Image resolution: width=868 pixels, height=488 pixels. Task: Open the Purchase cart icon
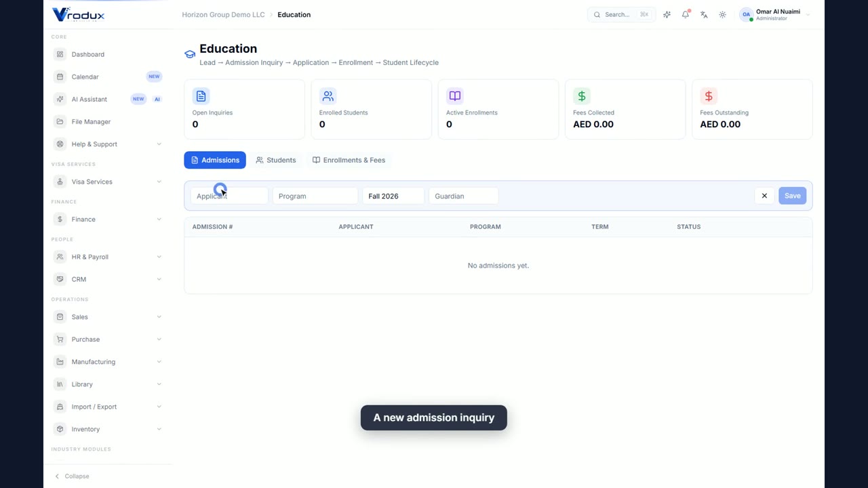coord(60,339)
